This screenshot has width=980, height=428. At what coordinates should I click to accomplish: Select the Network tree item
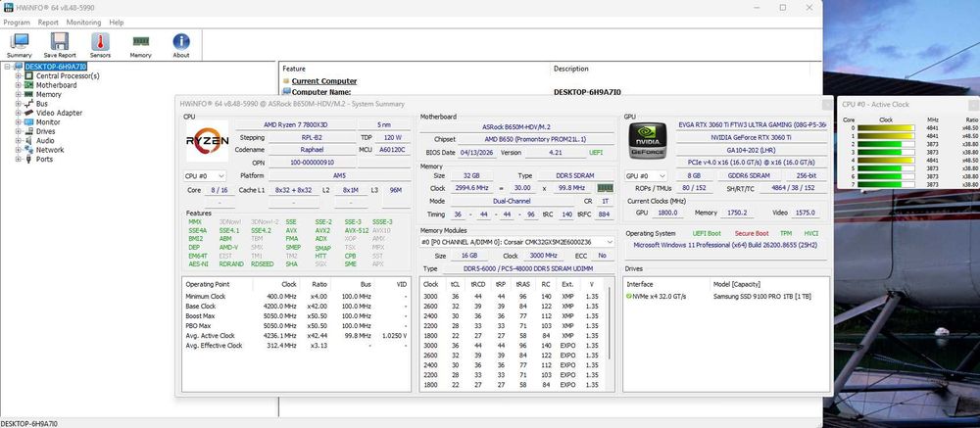coord(50,150)
